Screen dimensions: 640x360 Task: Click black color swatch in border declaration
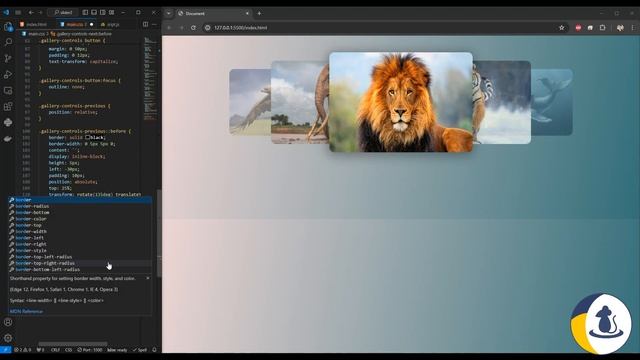click(x=87, y=138)
